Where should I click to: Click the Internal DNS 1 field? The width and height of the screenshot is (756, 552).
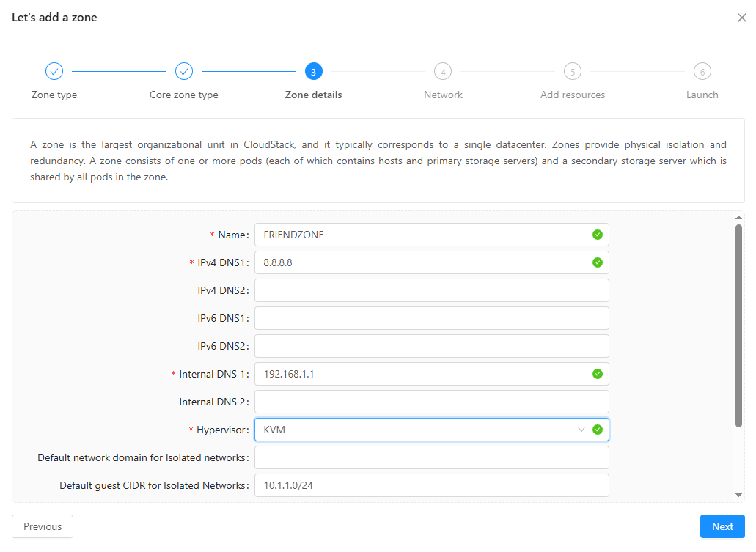point(422,374)
